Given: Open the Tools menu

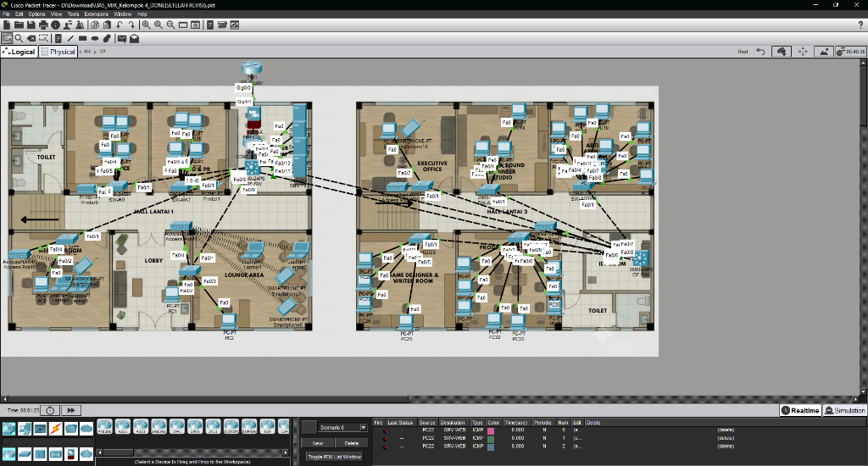Looking at the screenshot, I should coord(73,14).
